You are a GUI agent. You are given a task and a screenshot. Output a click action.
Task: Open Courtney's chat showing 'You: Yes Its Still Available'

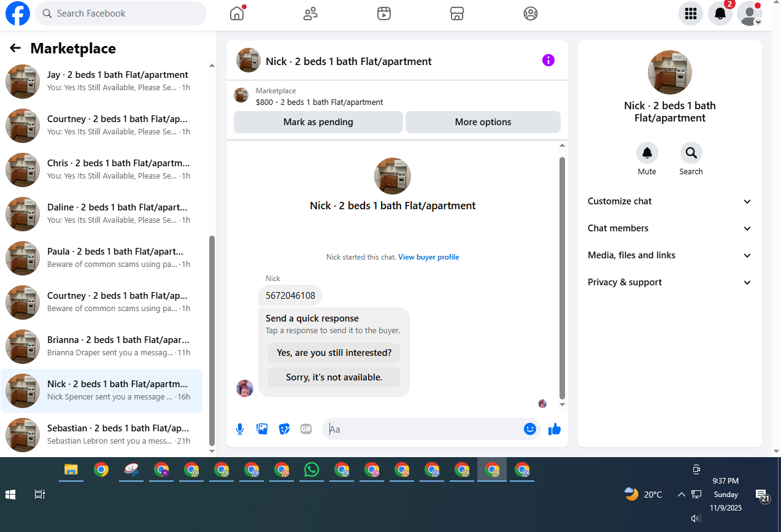[102, 125]
